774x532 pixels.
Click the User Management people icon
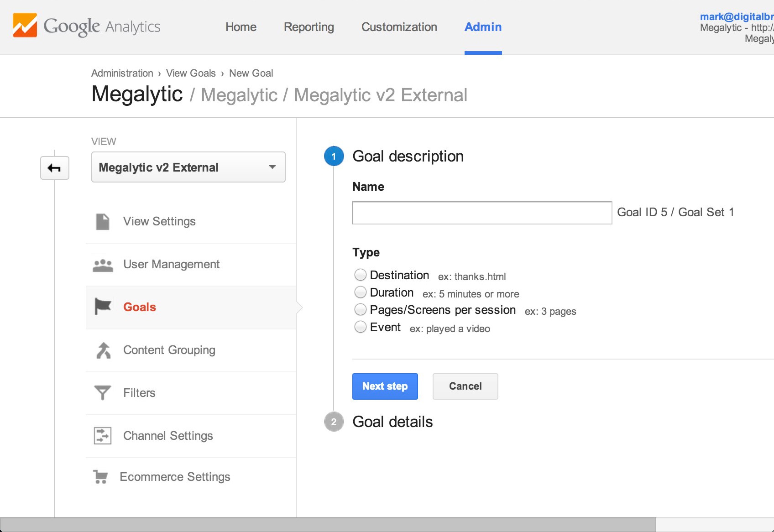click(103, 265)
